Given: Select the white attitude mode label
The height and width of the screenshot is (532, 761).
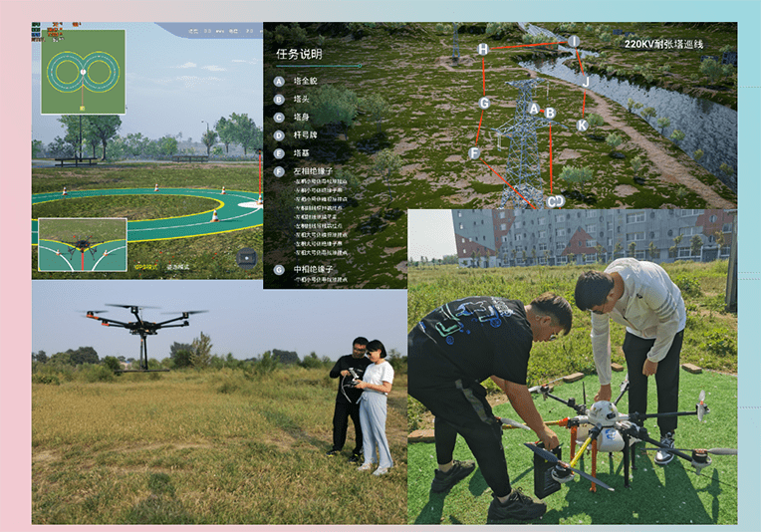Looking at the screenshot, I should [177, 267].
